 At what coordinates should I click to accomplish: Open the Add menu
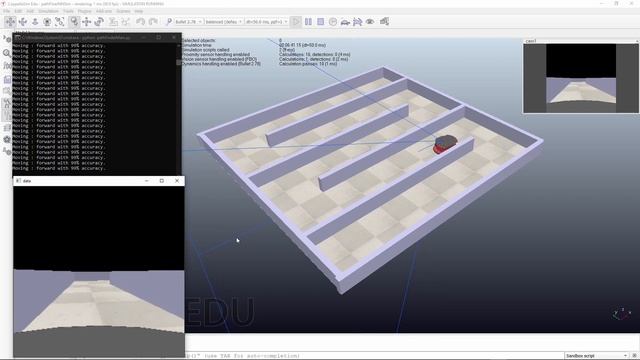30,11
